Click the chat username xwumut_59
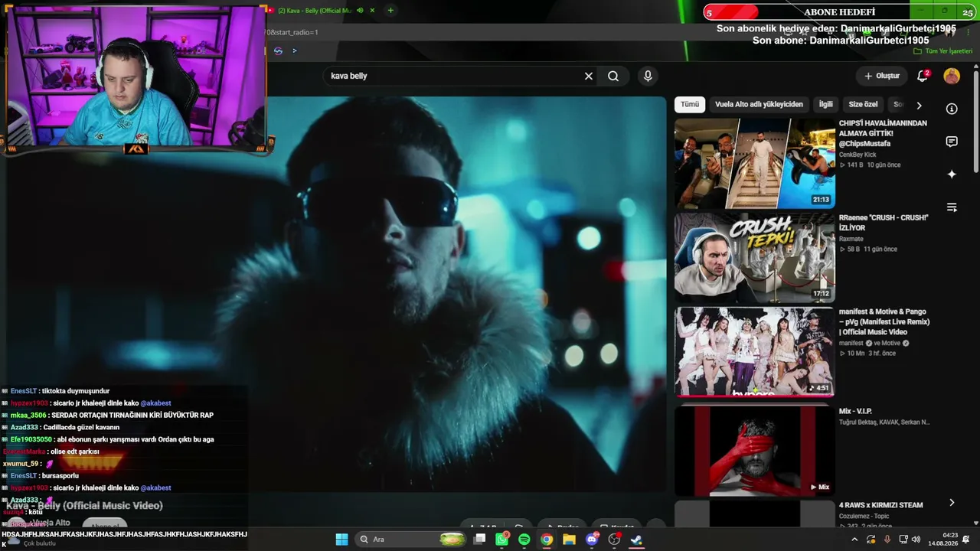Image resolution: width=980 pixels, height=551 pixels. [x=21, y=464]
